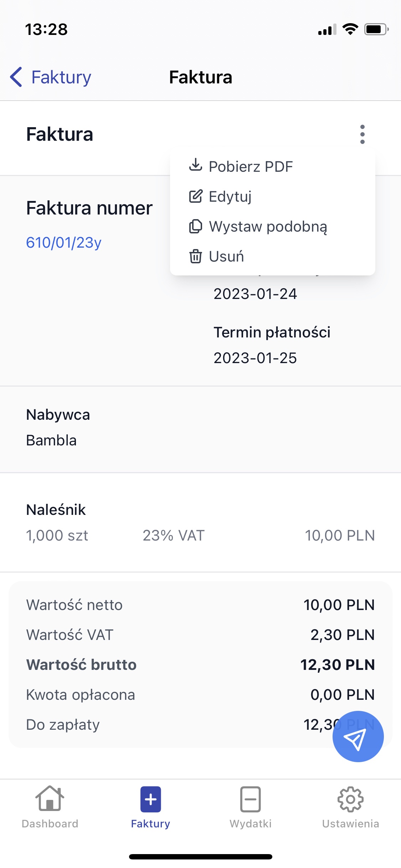
Task: Open invoice number link 610/01/23y
Action: click(x=64, y=243)
